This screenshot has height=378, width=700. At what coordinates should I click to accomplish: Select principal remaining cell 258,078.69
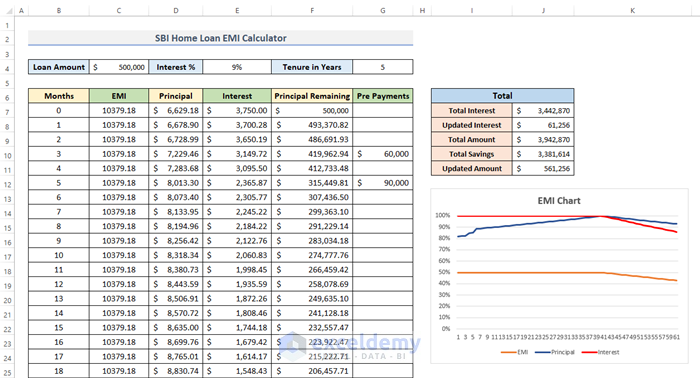click(312, 284)
